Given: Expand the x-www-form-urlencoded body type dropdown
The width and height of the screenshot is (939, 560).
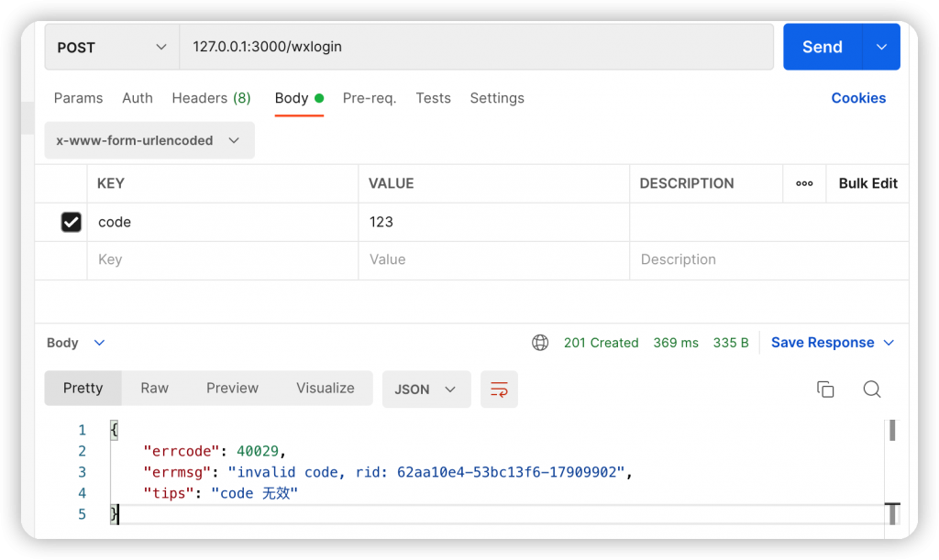Looking at the screenshot, I should 149,141.
